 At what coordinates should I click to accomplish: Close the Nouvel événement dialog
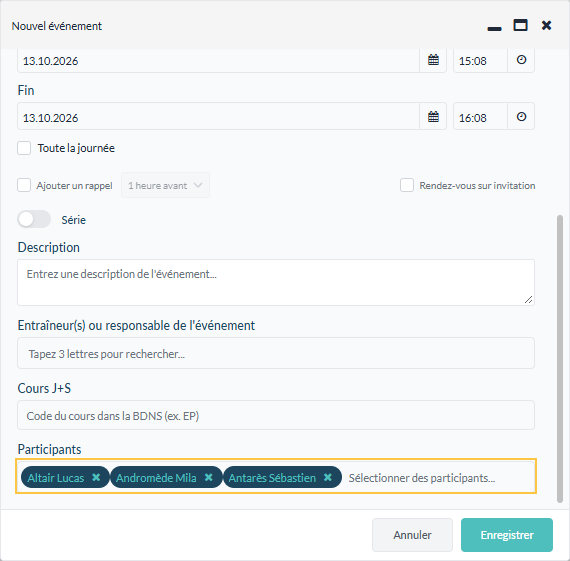(x=546, y=25)
